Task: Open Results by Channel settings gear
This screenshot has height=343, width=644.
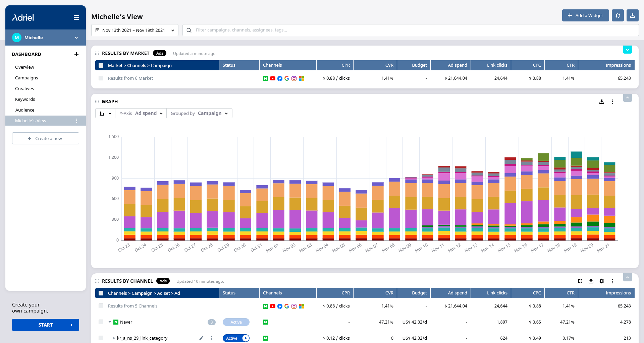Action: pyautogui.click(x=602, y=281)
